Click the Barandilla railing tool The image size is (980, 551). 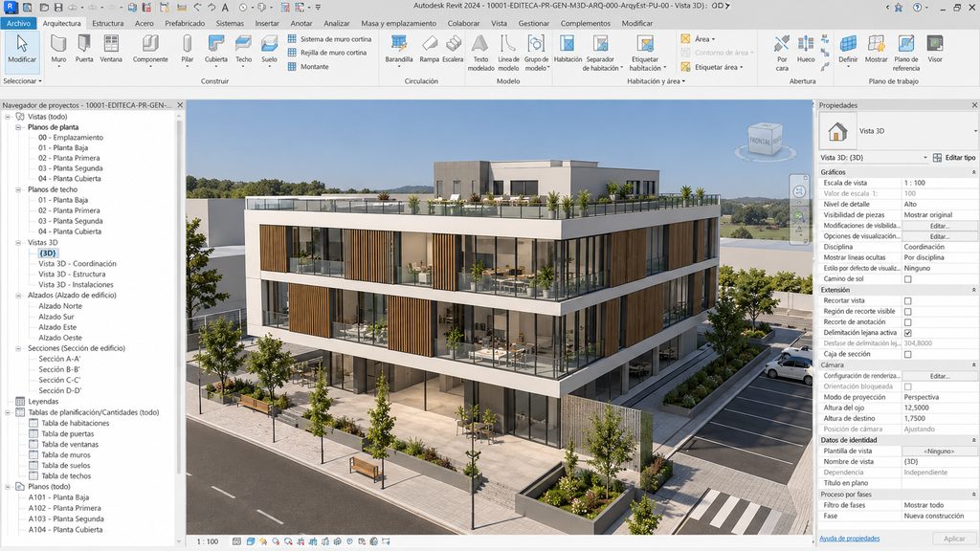399,49
